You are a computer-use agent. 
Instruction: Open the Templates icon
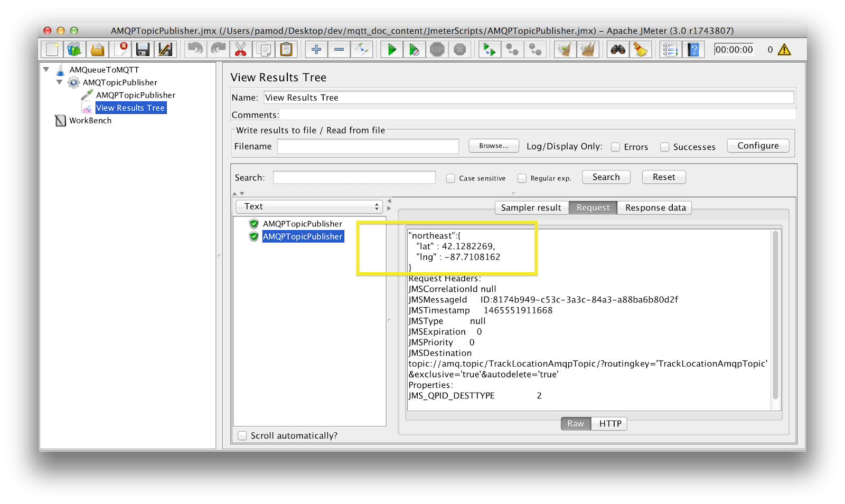(75, 50)
